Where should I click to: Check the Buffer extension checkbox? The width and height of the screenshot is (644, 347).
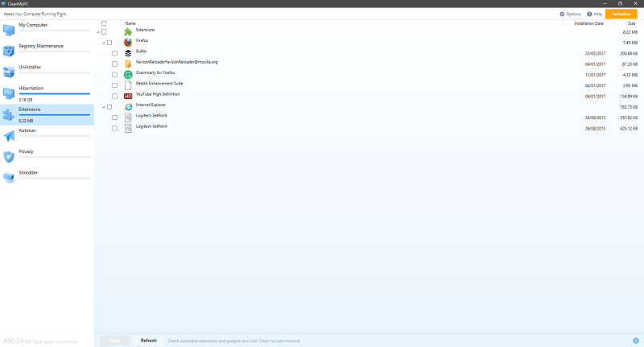pyautogui.click(x=114, y=53)
